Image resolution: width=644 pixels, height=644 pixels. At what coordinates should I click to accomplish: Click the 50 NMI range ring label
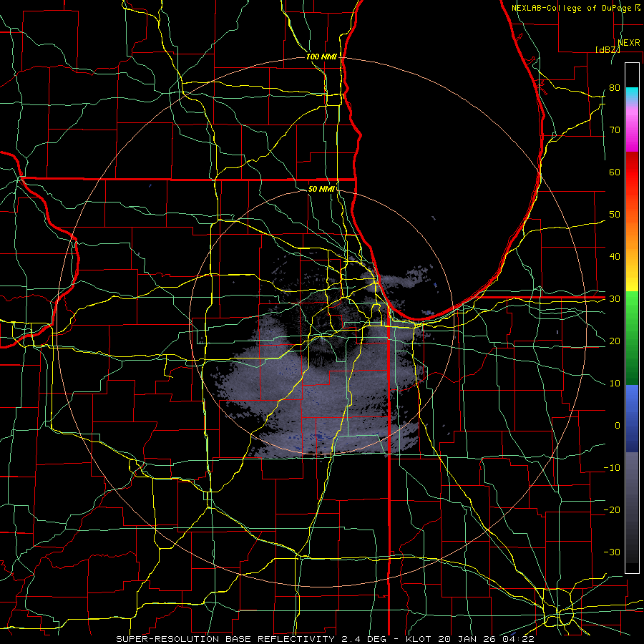pyautogui.click(x=321, y=189)
